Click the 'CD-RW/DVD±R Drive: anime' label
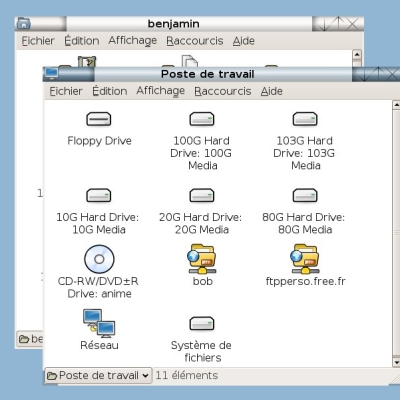The width and height of the screenshot is (400, 400). pos(98,287)
